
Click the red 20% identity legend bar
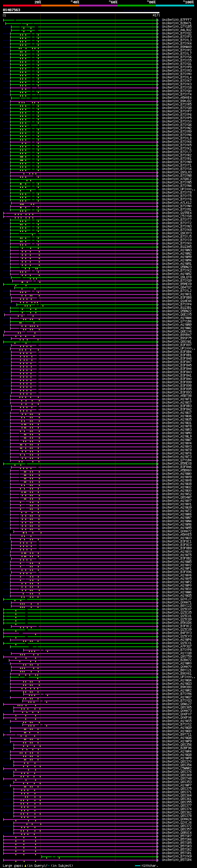(22, 6)
